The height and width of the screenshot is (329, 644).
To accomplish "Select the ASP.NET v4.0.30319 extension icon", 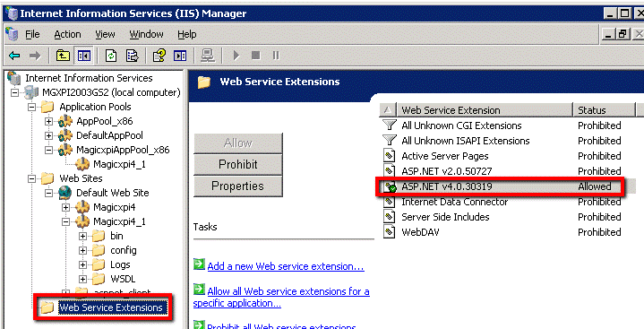I will [x=390, y=186].
